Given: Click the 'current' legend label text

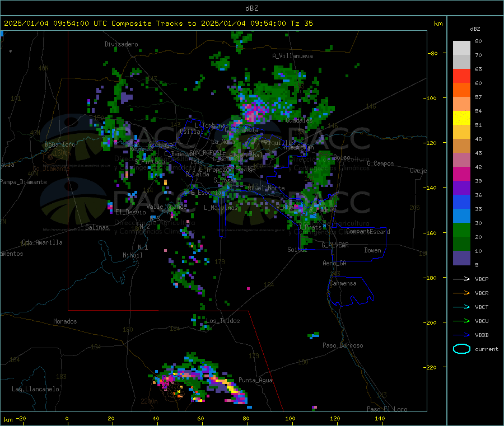Looking at the screenshot, I should [x=487, y=349].
